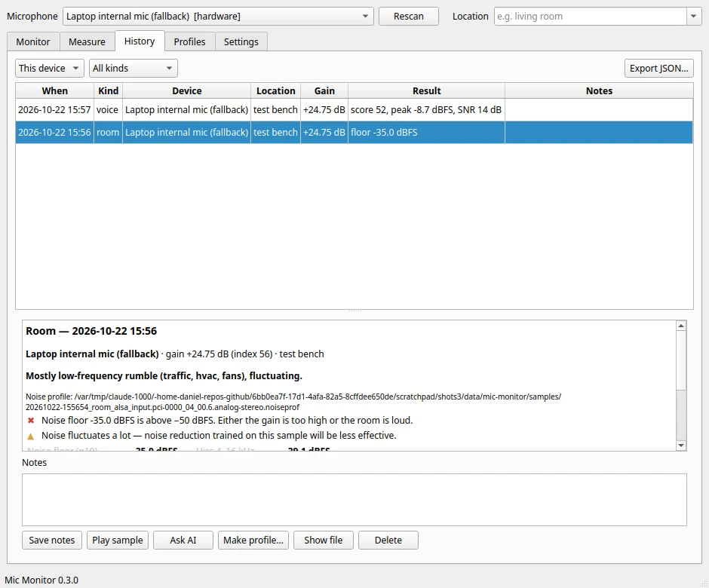
Task: Sort by the Device column header
Action: pos(187,91)
